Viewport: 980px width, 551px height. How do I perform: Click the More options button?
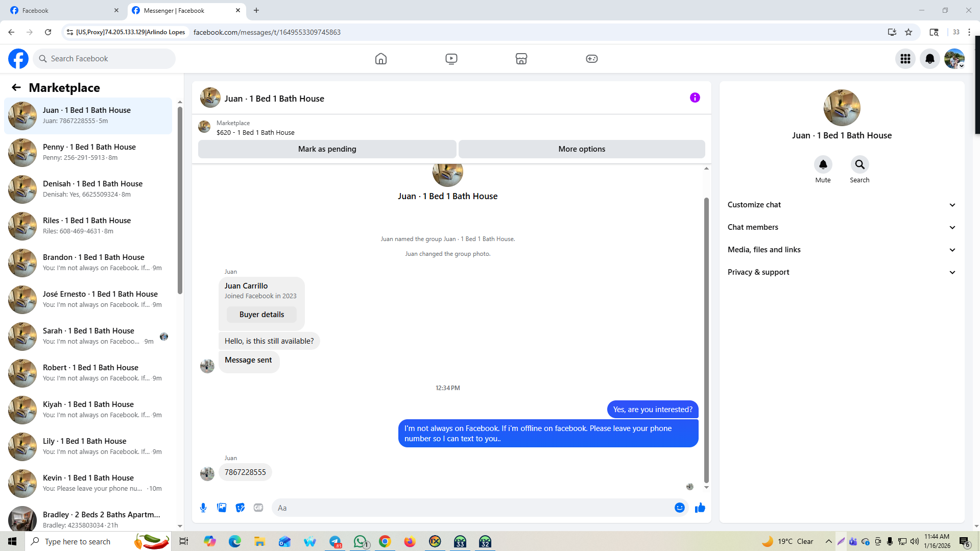[x=582, y=149]
